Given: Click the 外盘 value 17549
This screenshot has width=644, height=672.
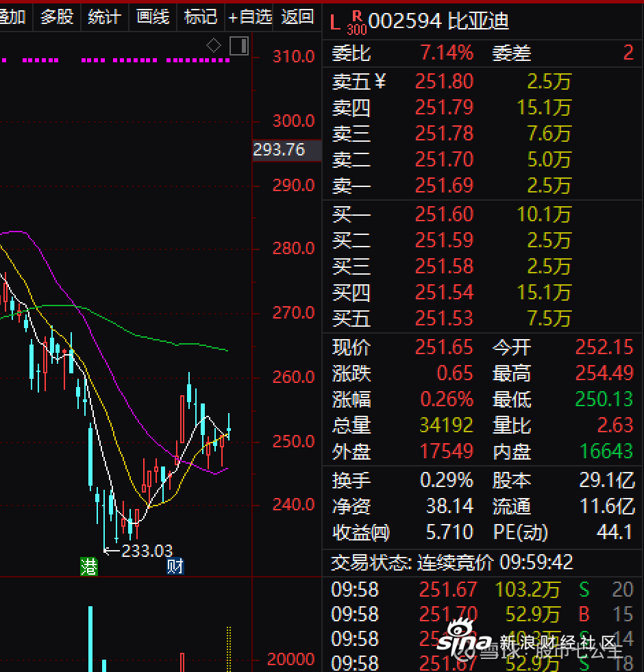Looking at the screenshot, I should (446, 451).
